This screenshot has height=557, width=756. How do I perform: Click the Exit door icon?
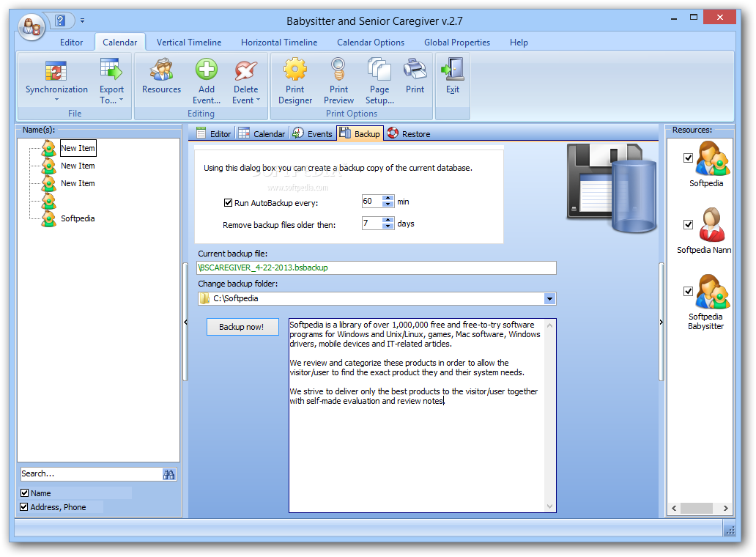point(453,69)
